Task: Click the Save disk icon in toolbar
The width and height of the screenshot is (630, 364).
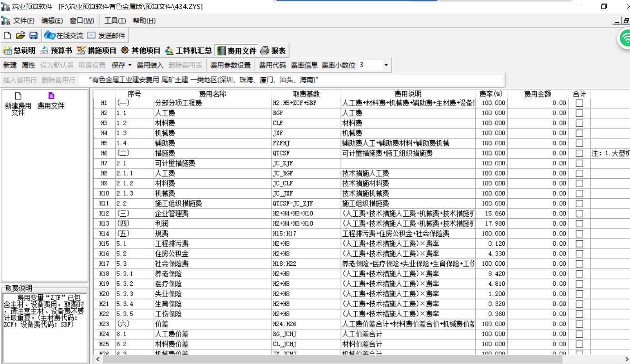Action: click(34, 36)
